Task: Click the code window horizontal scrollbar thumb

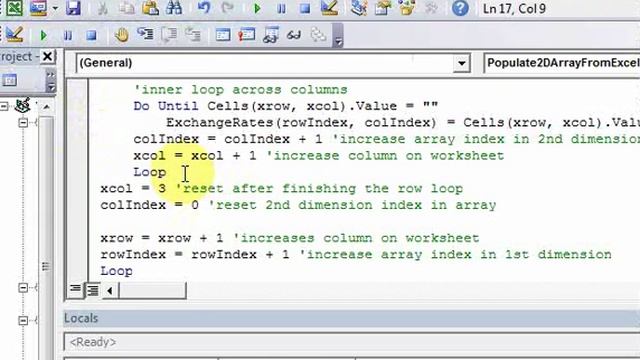Action: coord(152,291)
